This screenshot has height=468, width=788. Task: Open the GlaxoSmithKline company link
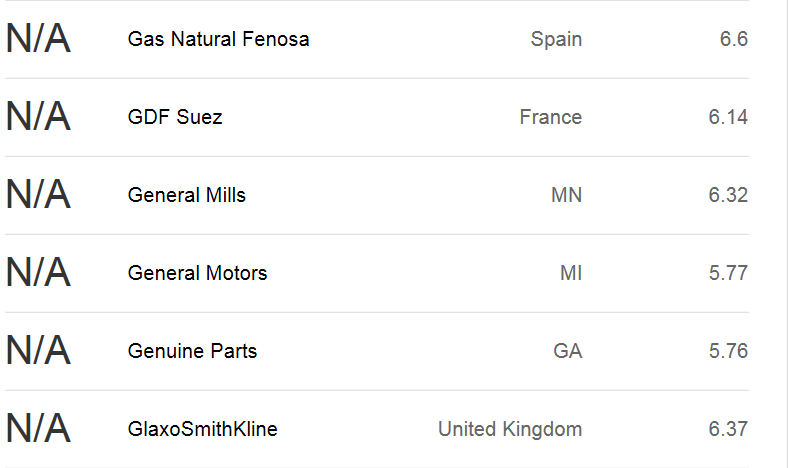[x=203, y=430]
